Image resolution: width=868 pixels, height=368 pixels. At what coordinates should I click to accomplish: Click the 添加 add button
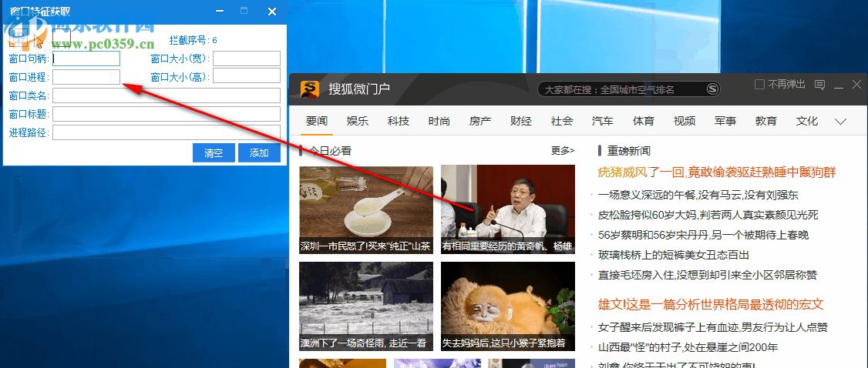(259, 153)
